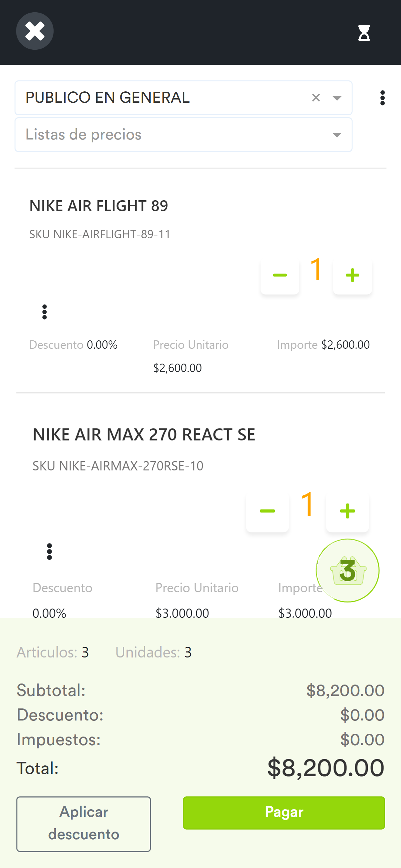This screenshot has height=868, width=401.
Task: Open Nike Air Flight 89 item options menu
Action: pos(45,312)
